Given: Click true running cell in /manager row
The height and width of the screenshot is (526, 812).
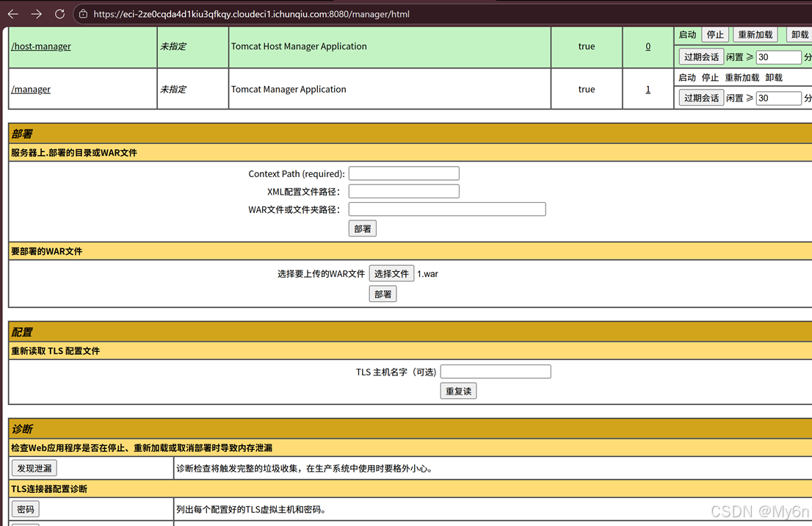Looking at the screenshot, I should tap(586, 89).
